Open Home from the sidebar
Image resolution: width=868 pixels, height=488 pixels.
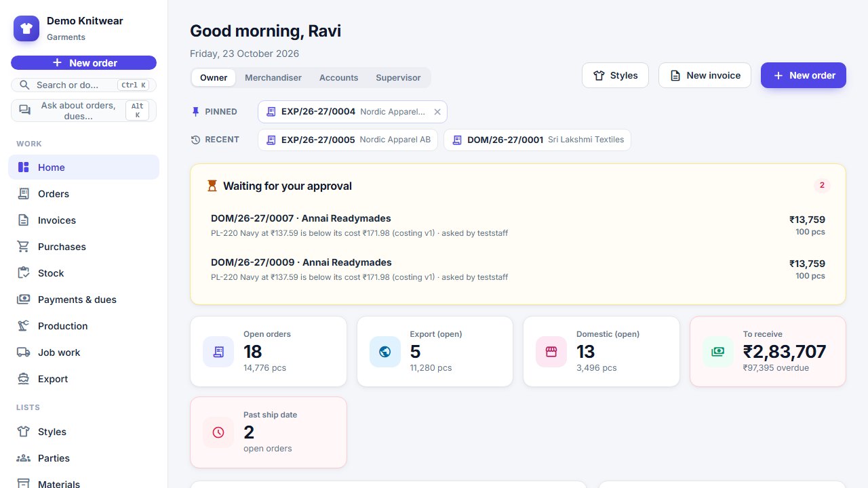[83, 167]
